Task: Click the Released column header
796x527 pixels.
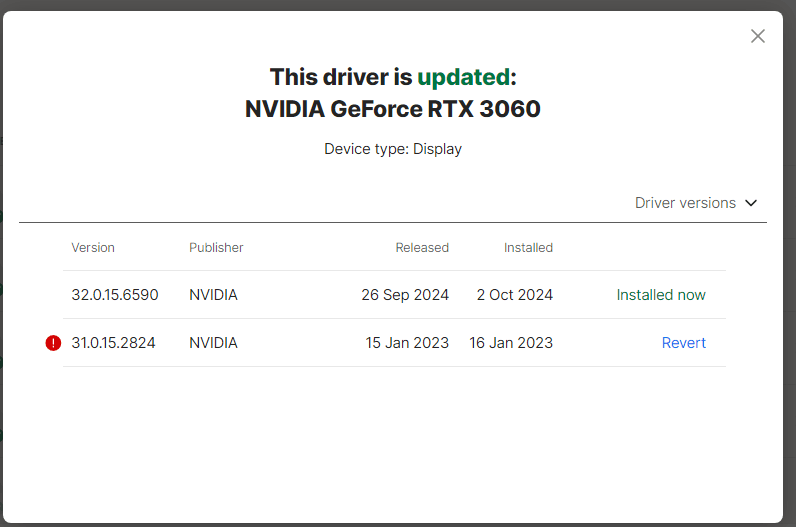Action: (x=422, y=248)
